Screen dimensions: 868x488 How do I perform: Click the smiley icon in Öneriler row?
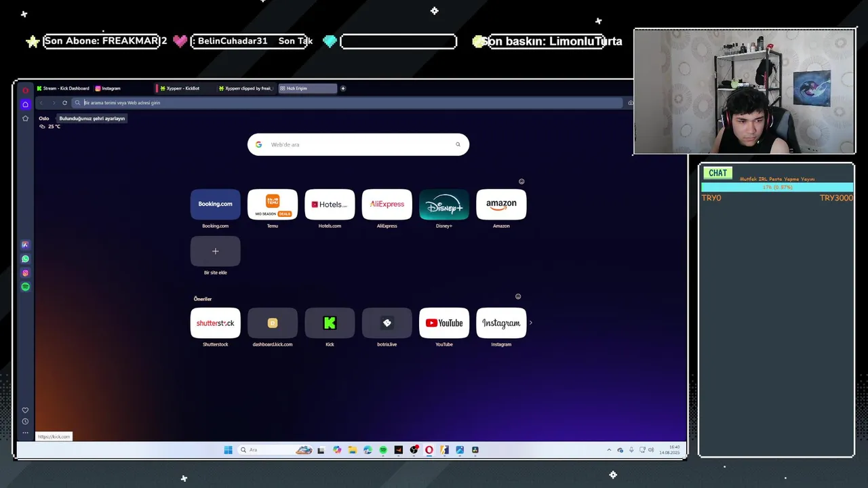tap(518, 297)
